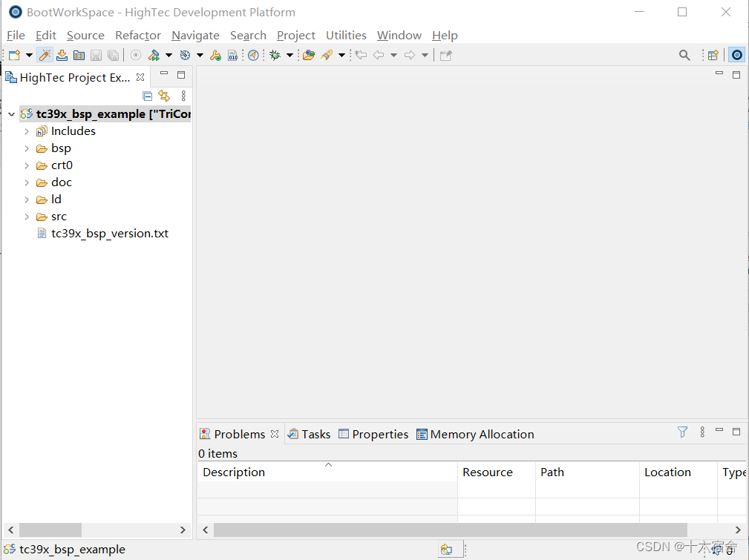The width and height of the screenshot is (749, 560).
Task: Click the magnifier search icon at top right
Action: [x=684, y=56]
